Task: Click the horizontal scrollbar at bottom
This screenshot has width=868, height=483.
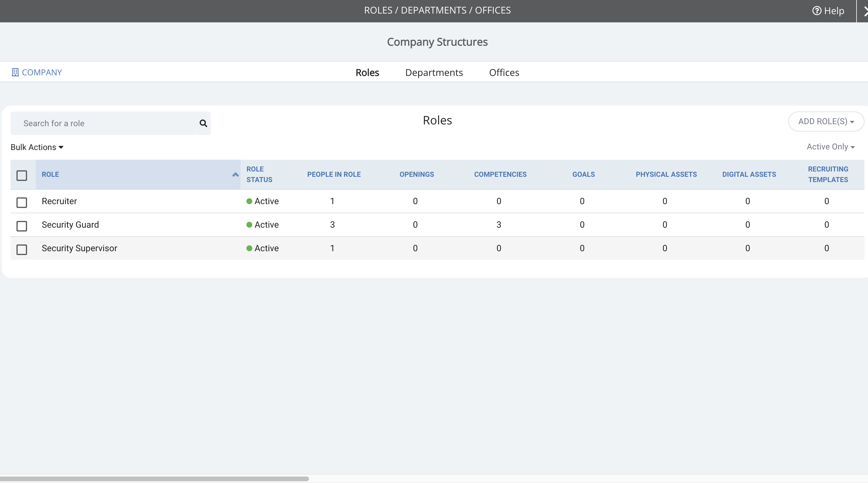Action: click(154, 479)
